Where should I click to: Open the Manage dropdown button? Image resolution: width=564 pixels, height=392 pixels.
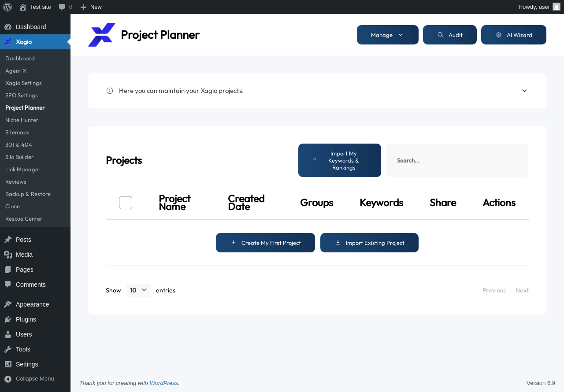click(388, 35)
